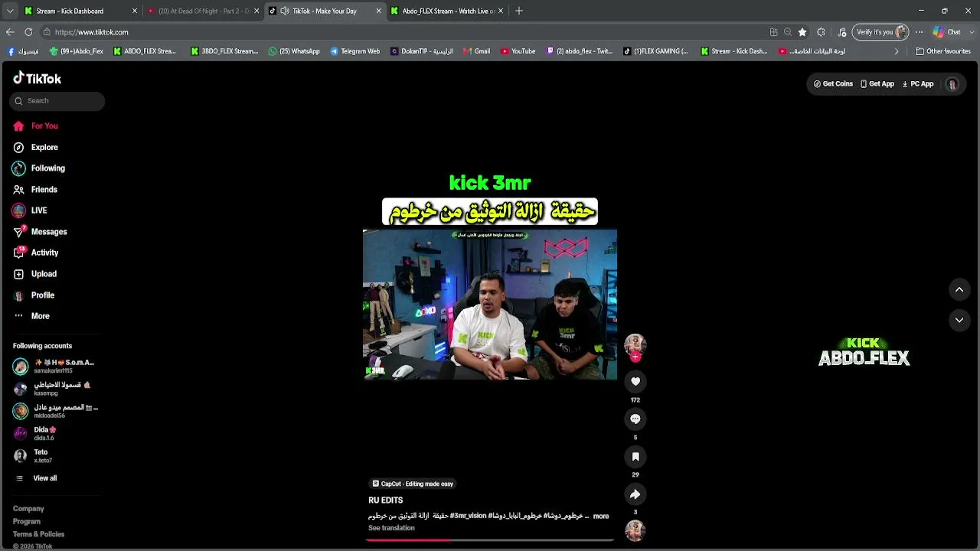
Task: Bookmark the video to favorites
Action: coord(635,457)
